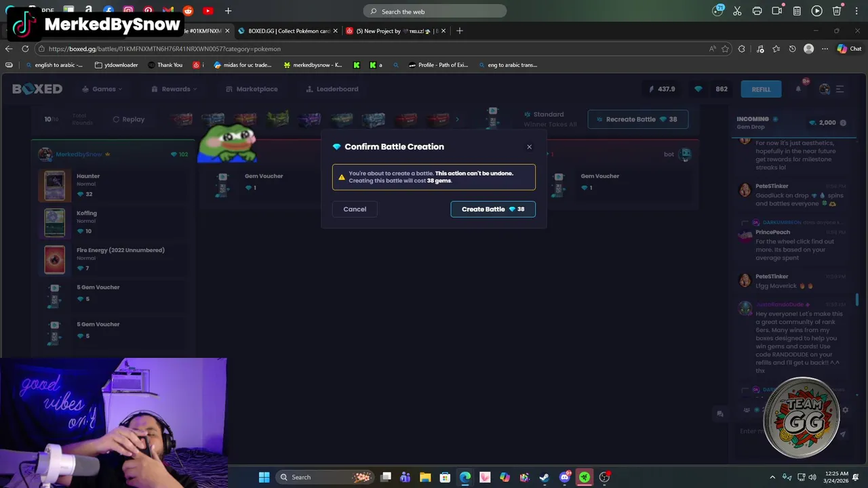Close the BOXED.GG Collect Pokémon tab
The width and height of the screenshot is (868, 488).
335,30
